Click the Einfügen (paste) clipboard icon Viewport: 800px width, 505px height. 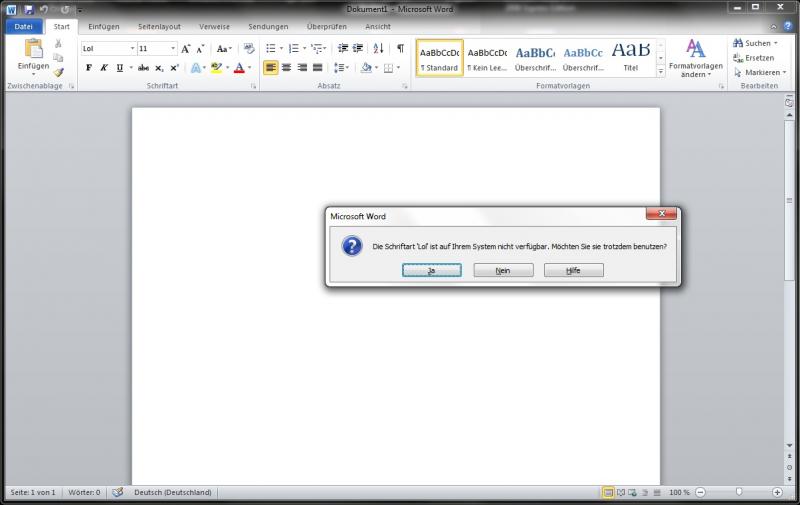[x=33, y=48]
